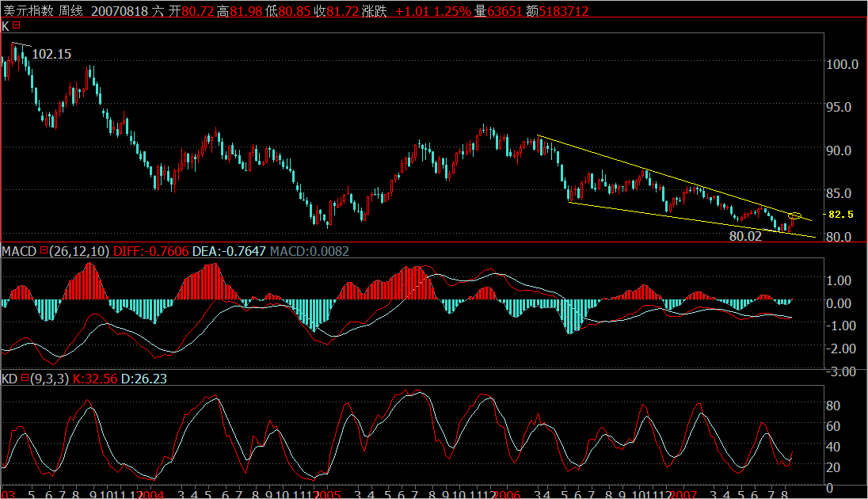868x499 pixels.
Task: Click the 2005 year marker on time axis
Action: pyautogui.click(x=329, y=493)
